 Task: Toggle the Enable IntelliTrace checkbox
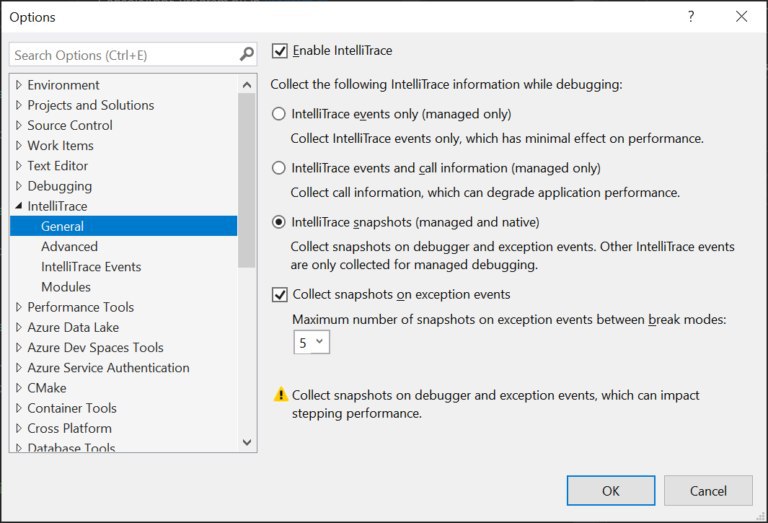(x=280, y=50)
